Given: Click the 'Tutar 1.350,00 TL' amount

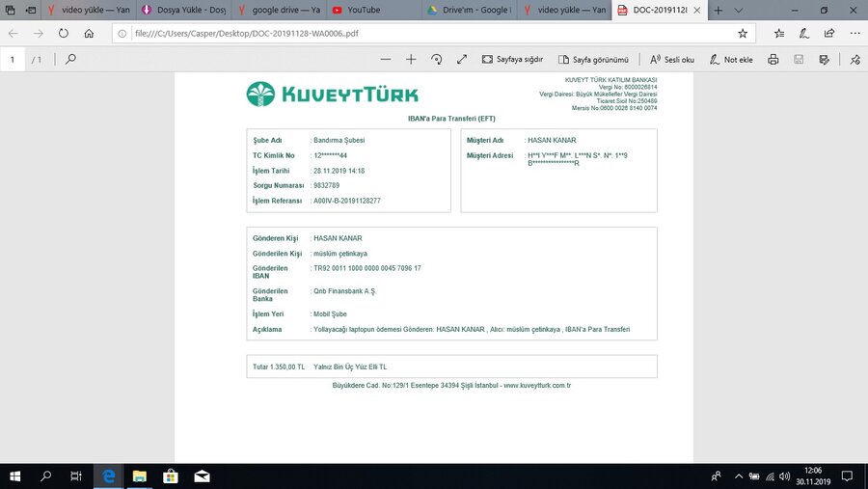Looking at the screenshot, I should point(279,367).
